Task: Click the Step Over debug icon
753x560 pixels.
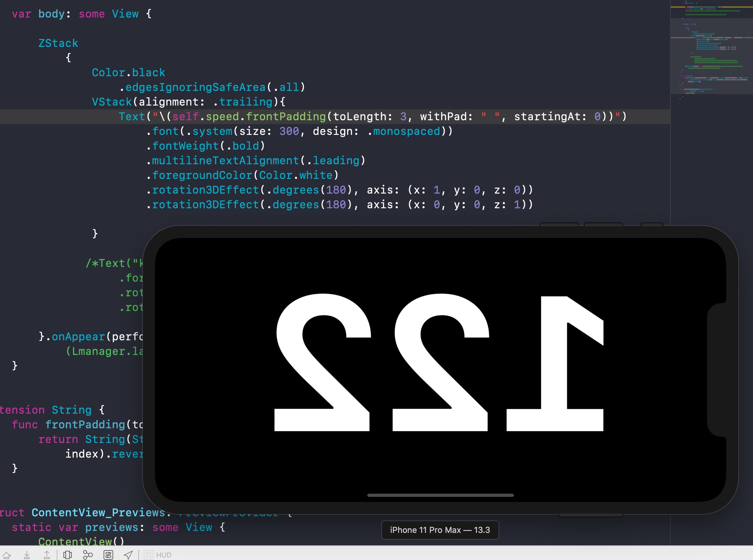Action: 6,555
